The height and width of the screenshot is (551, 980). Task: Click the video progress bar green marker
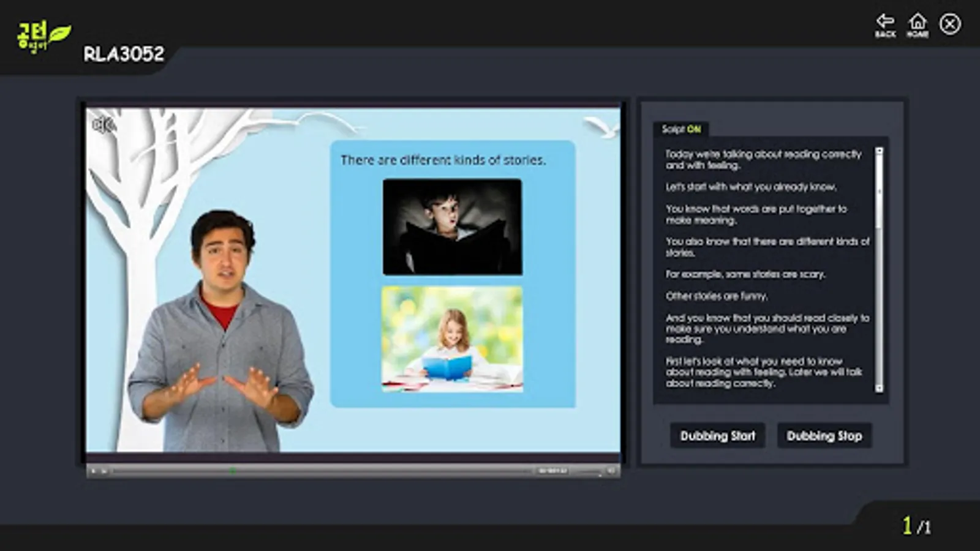pos(232,471)
